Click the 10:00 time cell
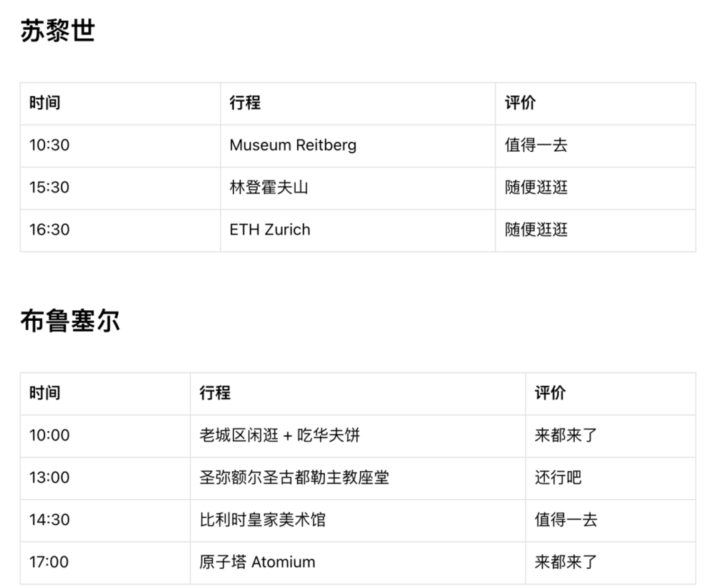 [x=49, y=435]
